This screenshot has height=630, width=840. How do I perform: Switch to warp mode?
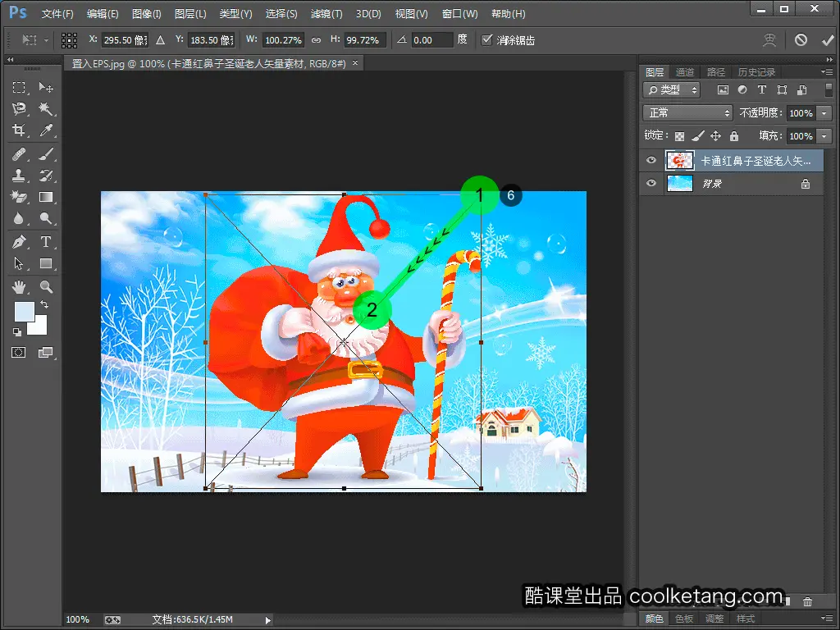(769, 40)
